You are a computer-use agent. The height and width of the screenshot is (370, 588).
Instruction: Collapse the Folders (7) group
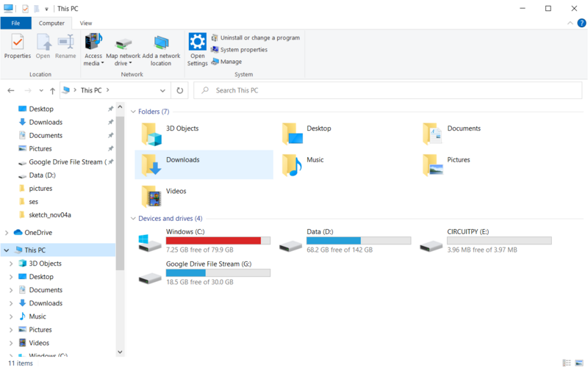coord(133,112)
